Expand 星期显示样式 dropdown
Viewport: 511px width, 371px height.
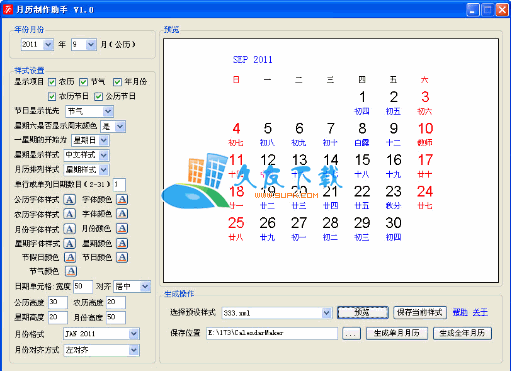click(x=104, y=155)
